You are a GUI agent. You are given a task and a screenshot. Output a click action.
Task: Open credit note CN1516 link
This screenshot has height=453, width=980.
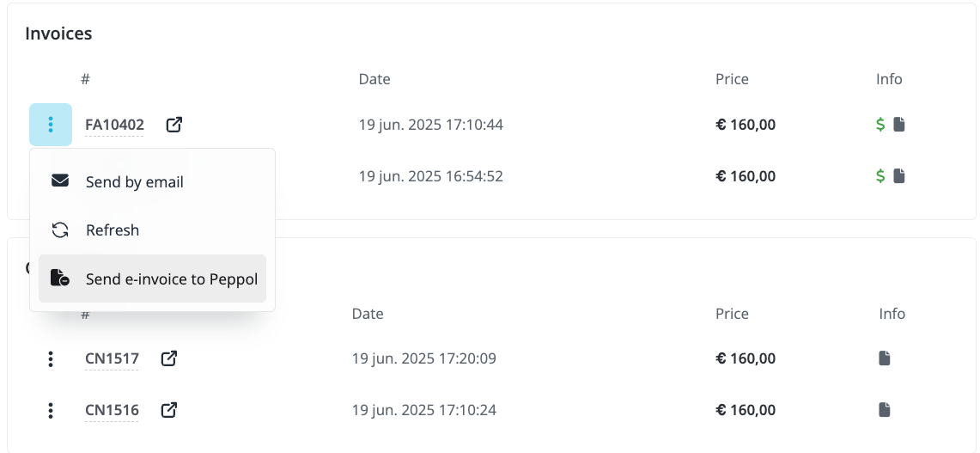pyautogui.click(x=112, y=410)
